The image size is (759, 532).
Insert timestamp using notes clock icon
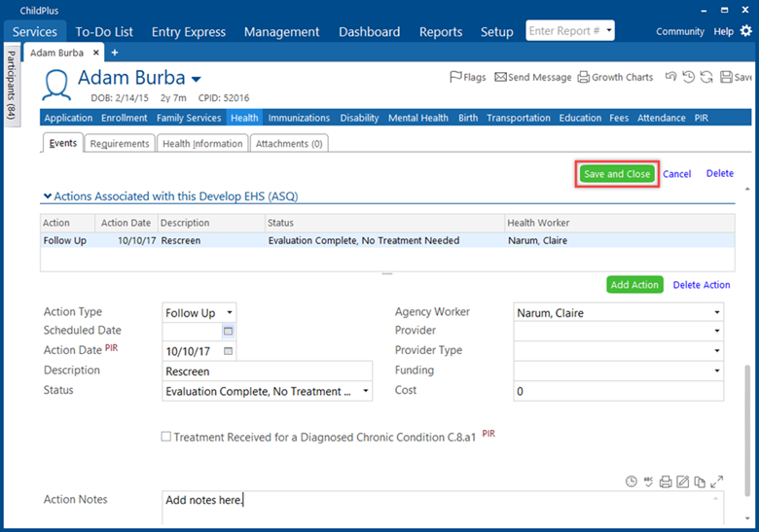click(632, 481)
